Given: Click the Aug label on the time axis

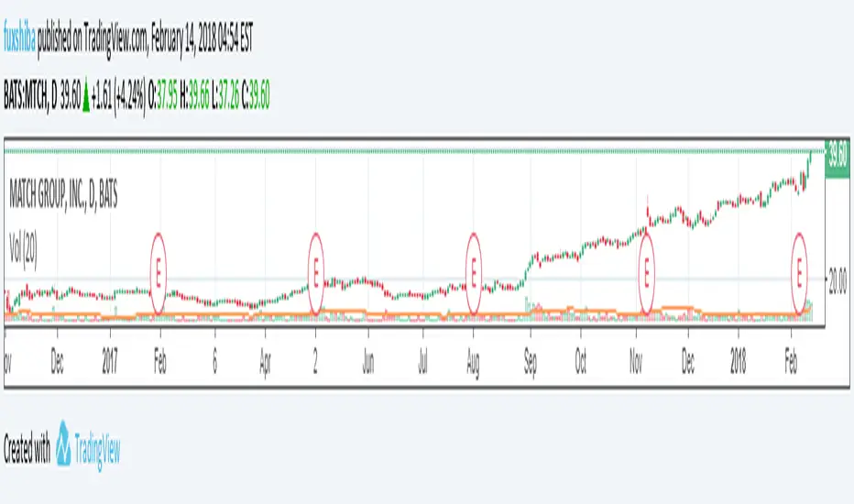Looking at the screenshot, I should [x=473, y=362].
